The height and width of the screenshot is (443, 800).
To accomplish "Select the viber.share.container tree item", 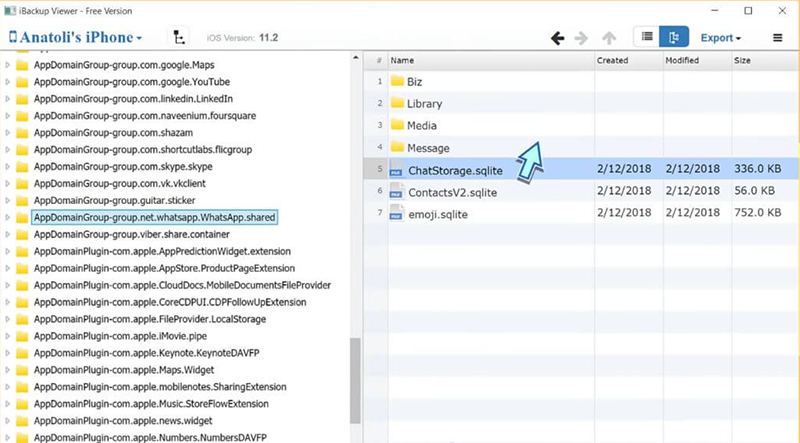I will click(x=132, y=234).
